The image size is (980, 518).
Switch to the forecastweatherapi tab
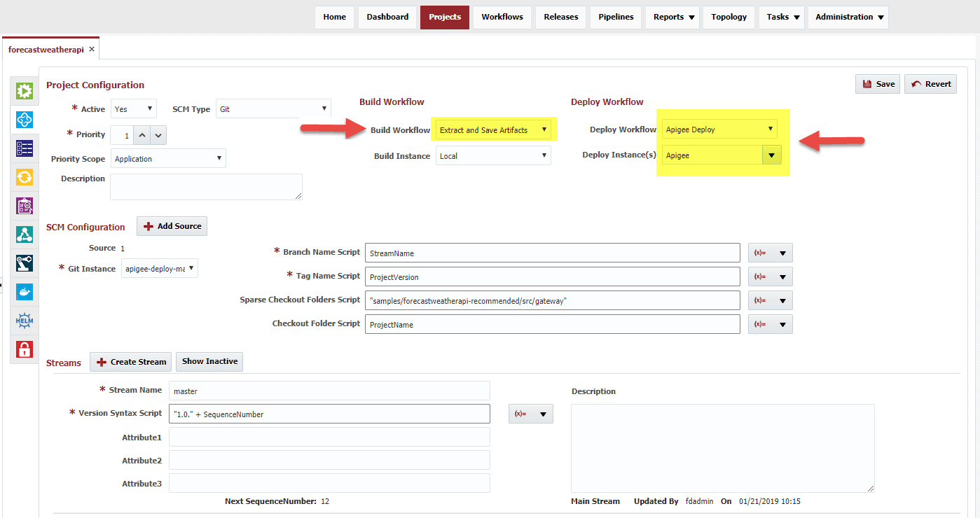click(46, 50)
